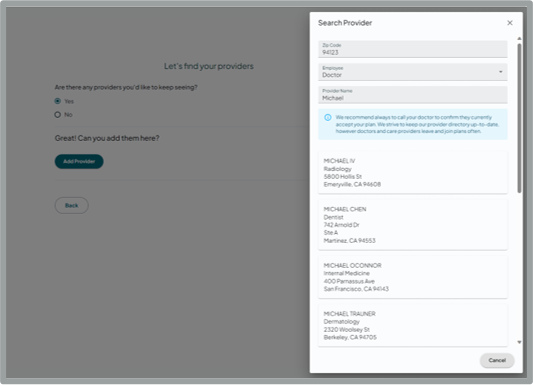
Task: Click the Search Provider panel title
Action: point(345,23)
